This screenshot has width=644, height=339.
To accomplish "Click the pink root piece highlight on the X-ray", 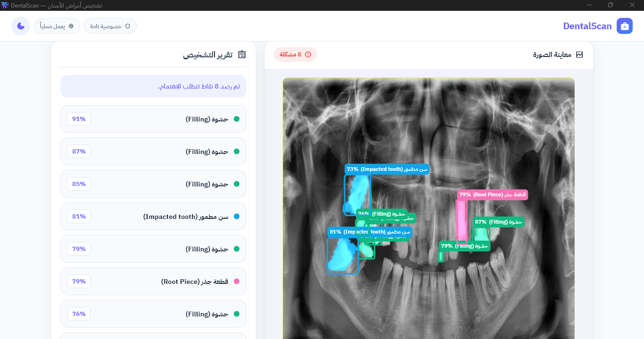I will point(462,221).
